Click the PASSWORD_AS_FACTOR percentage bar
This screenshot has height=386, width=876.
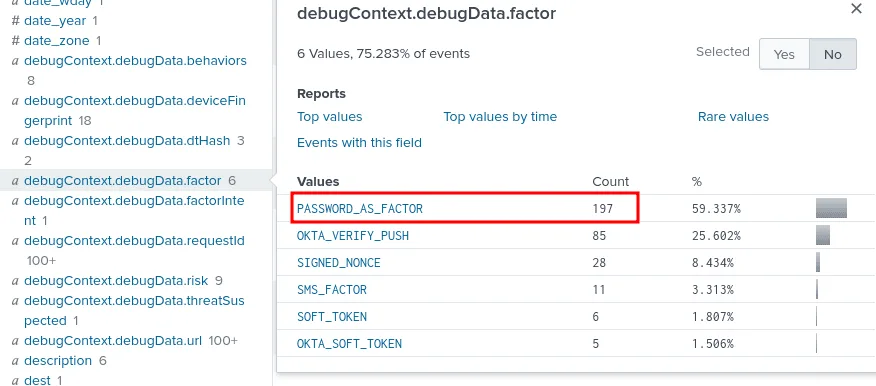pyautogui.click(x=831, y=208)
